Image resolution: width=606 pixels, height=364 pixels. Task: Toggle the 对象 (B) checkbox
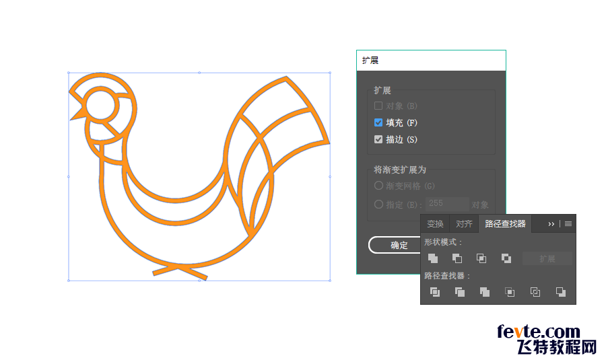[378, 106]
